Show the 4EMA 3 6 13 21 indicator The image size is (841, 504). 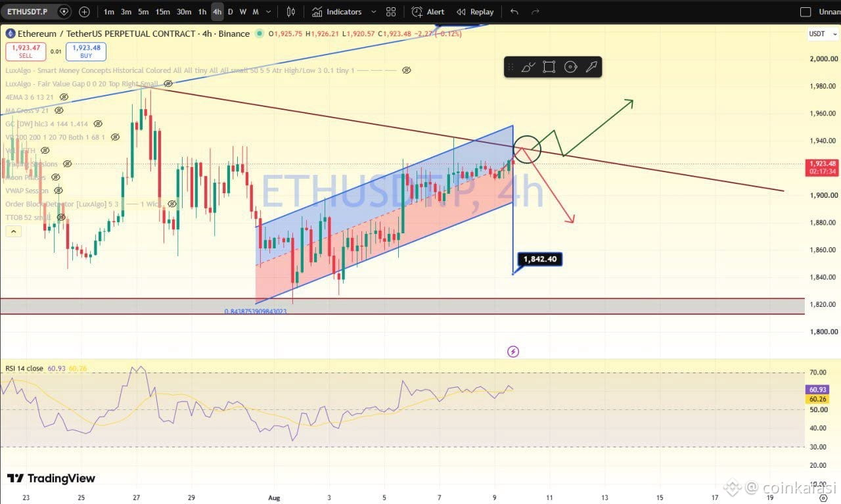point(64,97)
